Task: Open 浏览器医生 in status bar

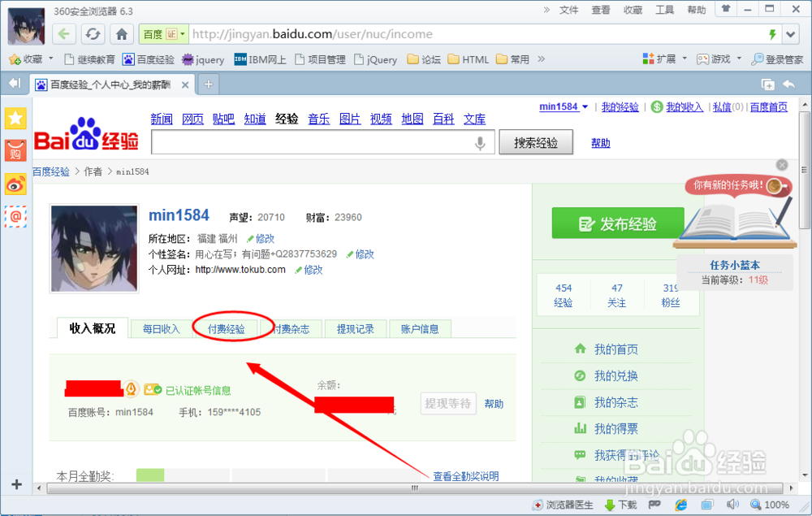Action: (x=563, y=505)
